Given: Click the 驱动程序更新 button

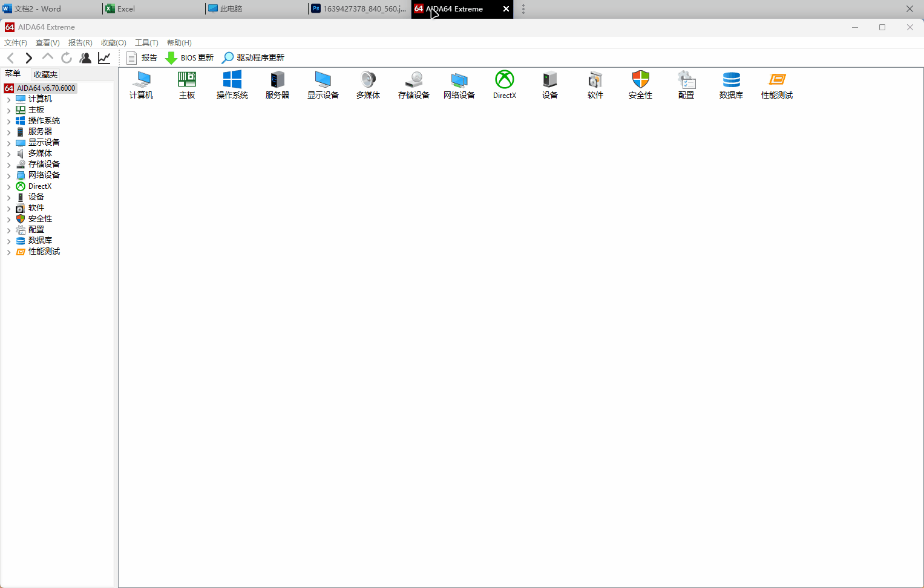Looking at the screenshot, I should point(254,57).
